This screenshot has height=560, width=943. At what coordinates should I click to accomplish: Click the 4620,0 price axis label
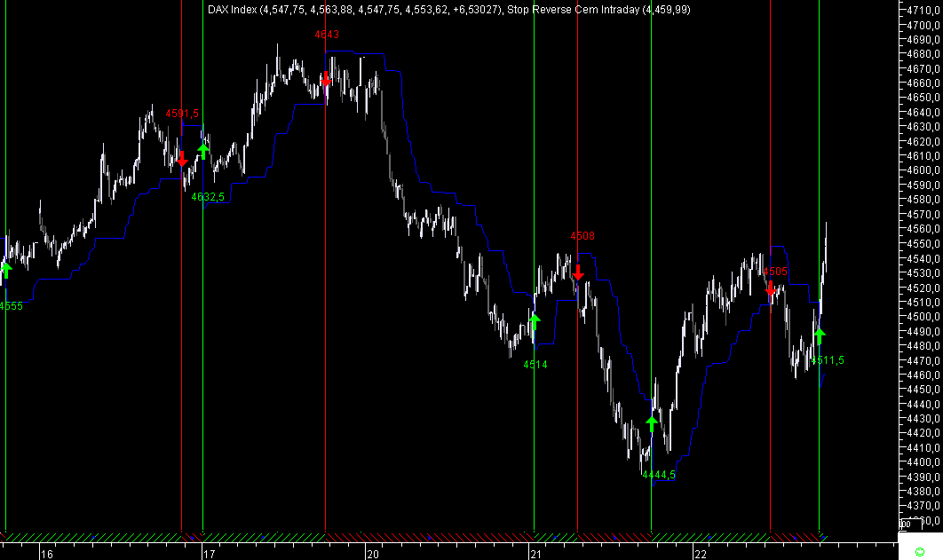pyautogui.click(x=923, y=142)
